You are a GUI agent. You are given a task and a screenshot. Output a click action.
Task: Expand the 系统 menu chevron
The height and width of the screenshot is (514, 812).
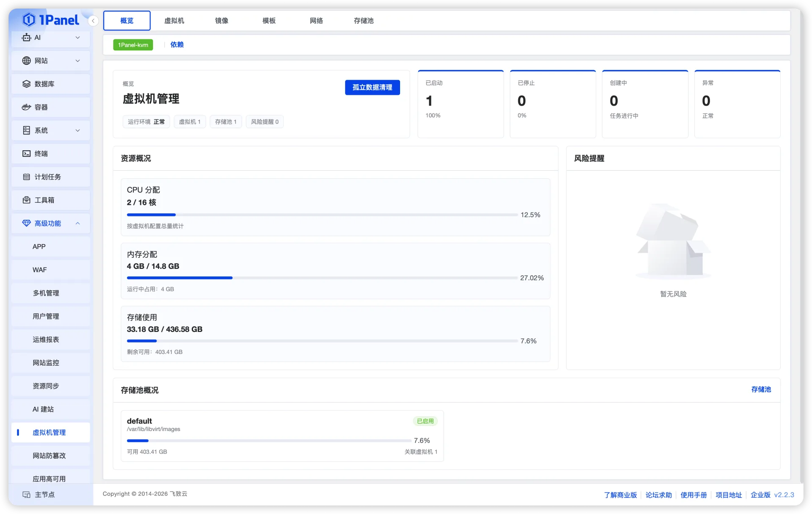(77, 130)
